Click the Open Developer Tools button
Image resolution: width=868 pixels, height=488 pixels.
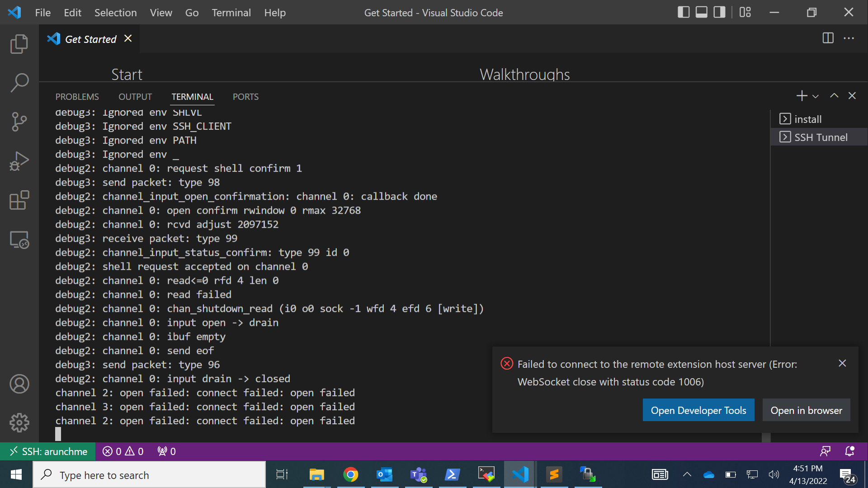(698, 410)
